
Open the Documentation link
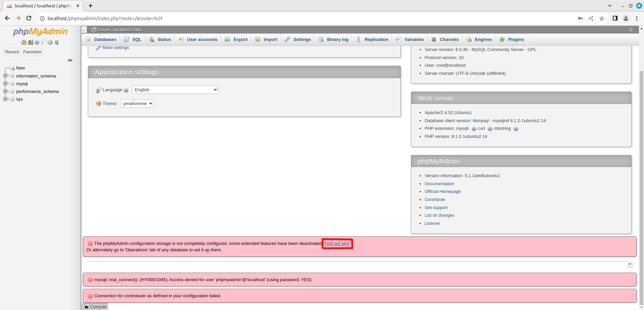click(x=439, y=184)
